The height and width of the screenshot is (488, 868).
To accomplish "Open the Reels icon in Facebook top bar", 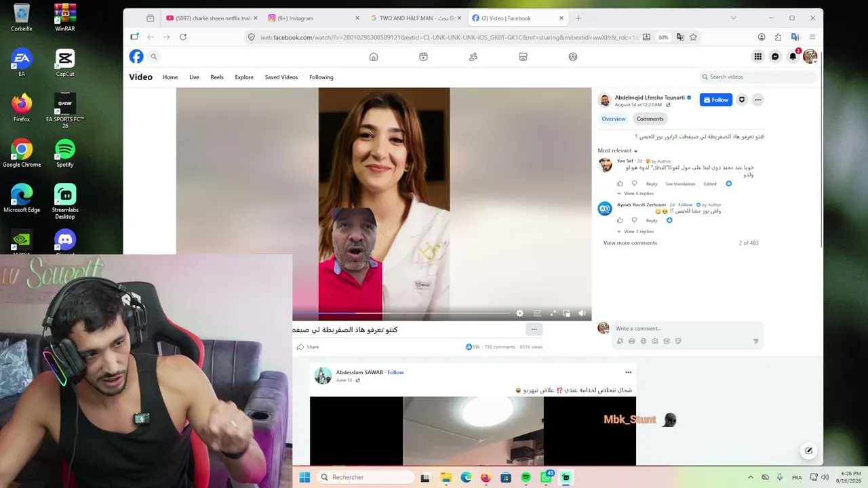I will coord(423,57).
